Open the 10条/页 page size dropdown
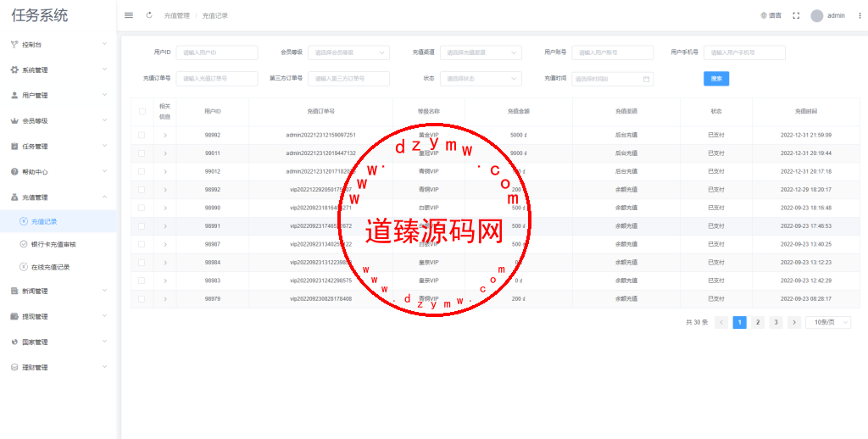Viewport: 868px width, 439px height. [828, 322]
